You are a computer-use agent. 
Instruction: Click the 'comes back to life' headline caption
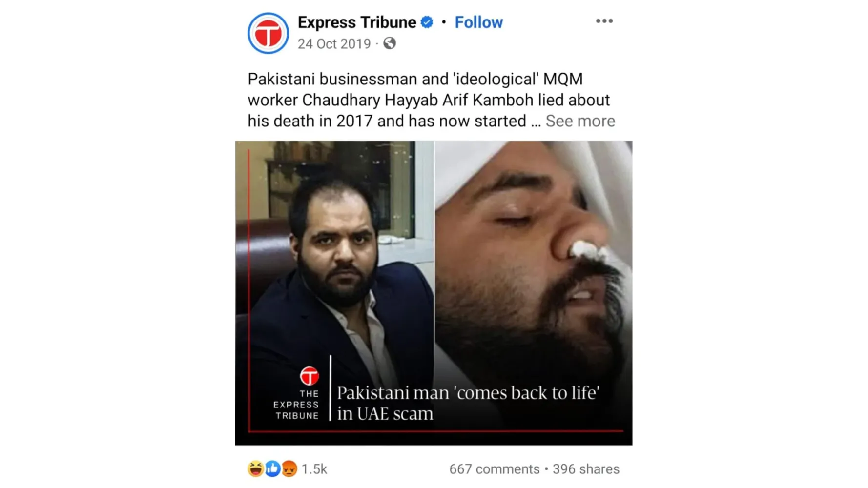pos(468,403)
